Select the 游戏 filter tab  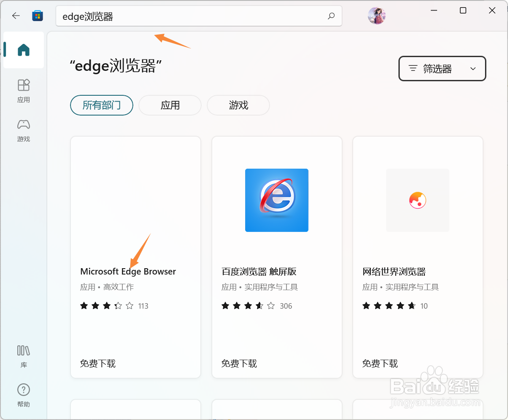[238, 105]
